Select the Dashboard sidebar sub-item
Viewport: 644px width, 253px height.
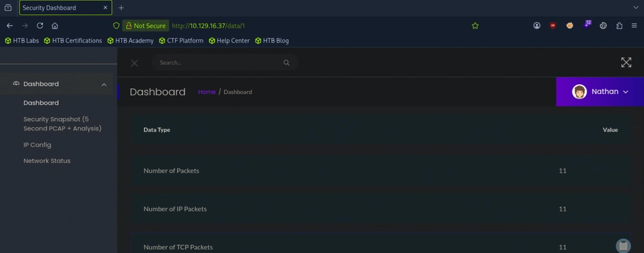(41, 102)
